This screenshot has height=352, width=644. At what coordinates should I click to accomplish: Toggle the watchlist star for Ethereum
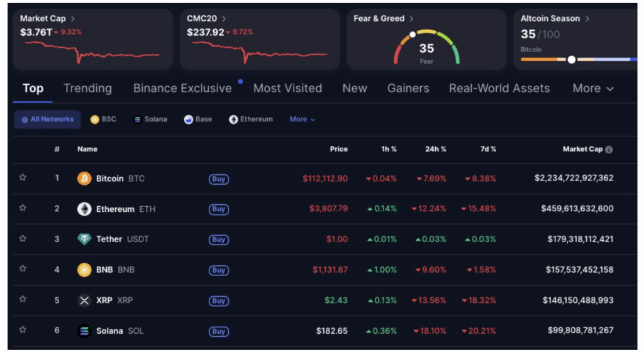coord(23,208)
